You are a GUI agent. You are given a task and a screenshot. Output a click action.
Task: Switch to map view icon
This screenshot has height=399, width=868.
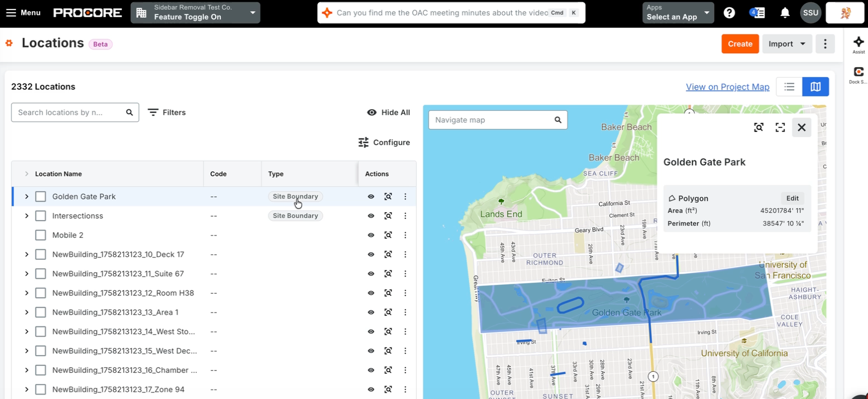tap(815, 86)
